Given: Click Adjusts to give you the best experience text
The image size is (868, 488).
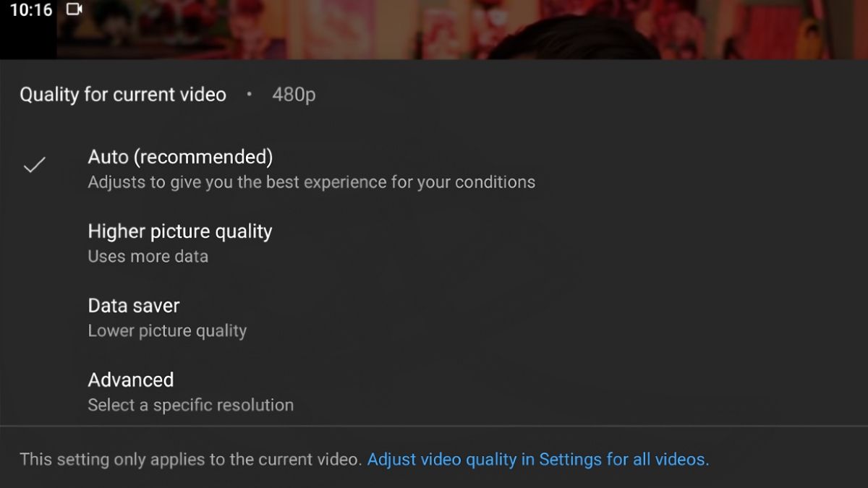Looking at the screenshot, I should 311,181.
